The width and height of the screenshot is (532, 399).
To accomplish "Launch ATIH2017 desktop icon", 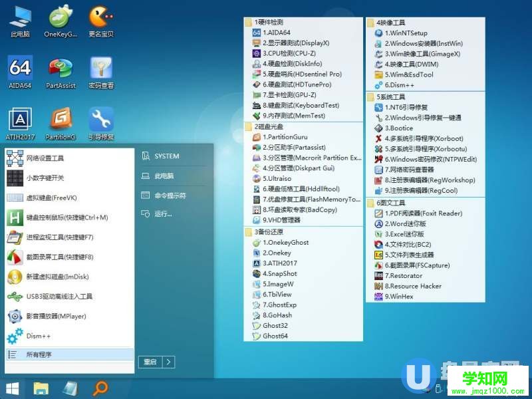I will pyautogui.click(x=20, y=124).
